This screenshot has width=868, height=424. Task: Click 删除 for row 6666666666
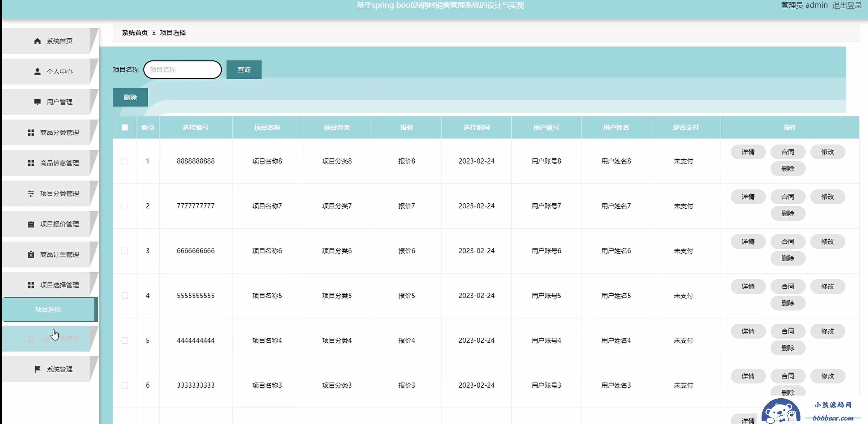click(x=788, y=258)
